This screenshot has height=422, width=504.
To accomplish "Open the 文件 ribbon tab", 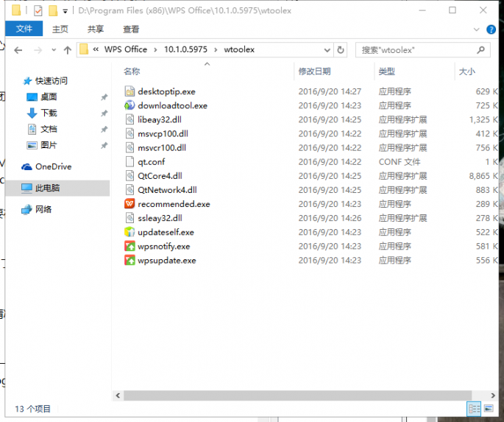I will [x=24, y=29].
